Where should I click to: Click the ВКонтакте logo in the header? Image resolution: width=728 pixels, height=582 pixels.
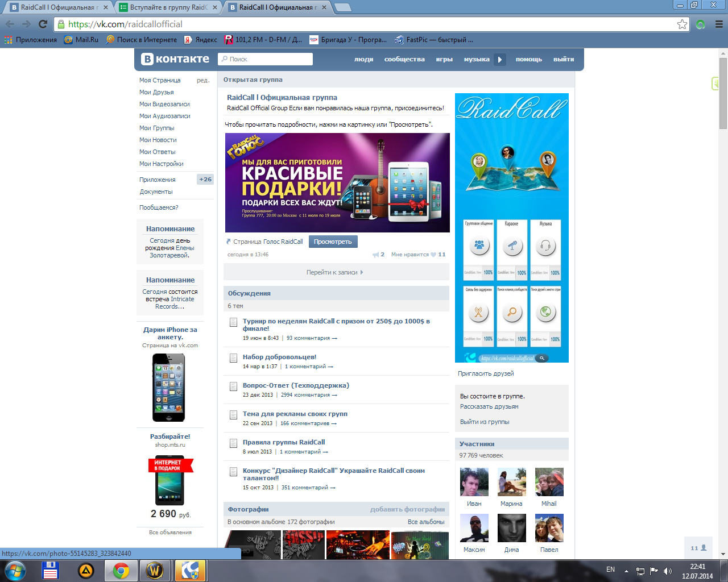[175, 59]
